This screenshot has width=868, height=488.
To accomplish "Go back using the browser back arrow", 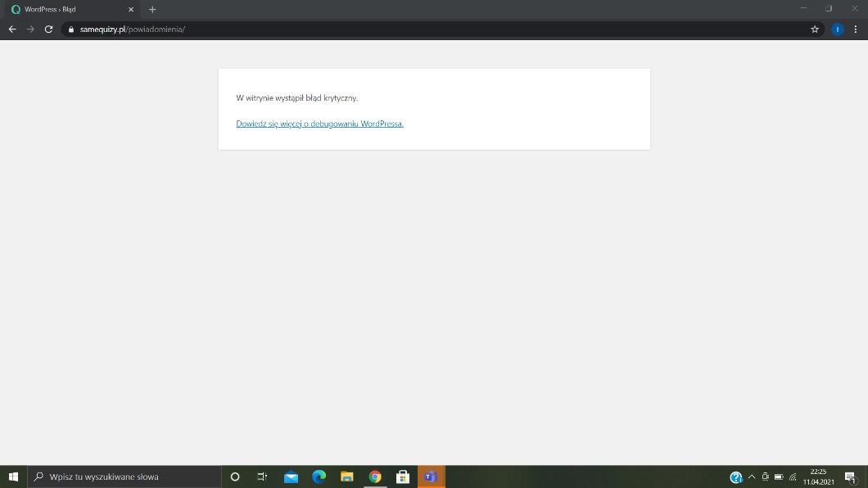I will (12, 29).
